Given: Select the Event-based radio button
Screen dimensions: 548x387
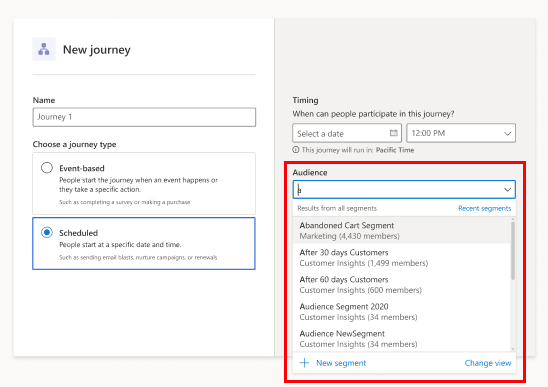Looking at the screenshot, I should pos(47,168).
